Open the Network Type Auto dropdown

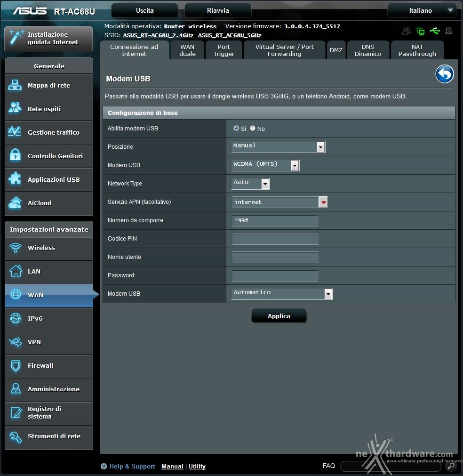coord(251,183)
